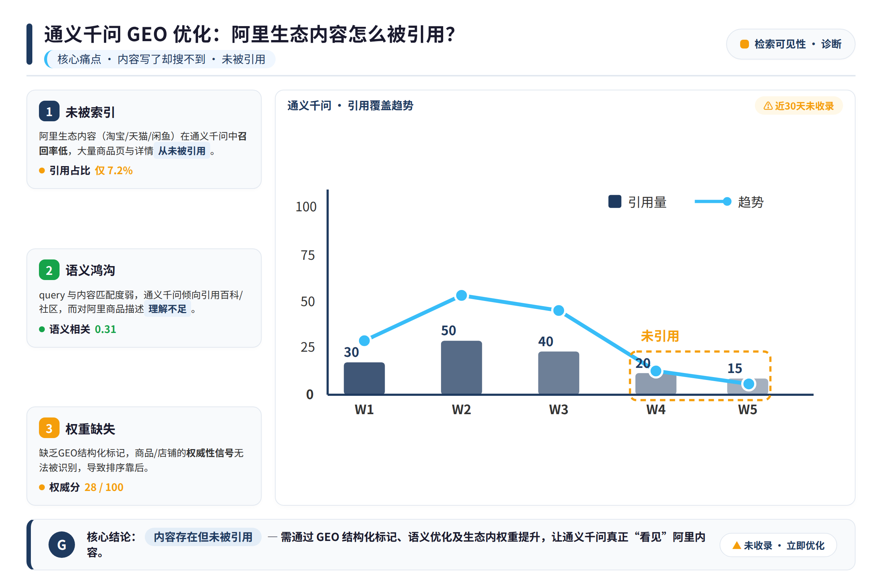Click the W2 bar labeled 50
The image size is (882, 588).
pos(462,367)
